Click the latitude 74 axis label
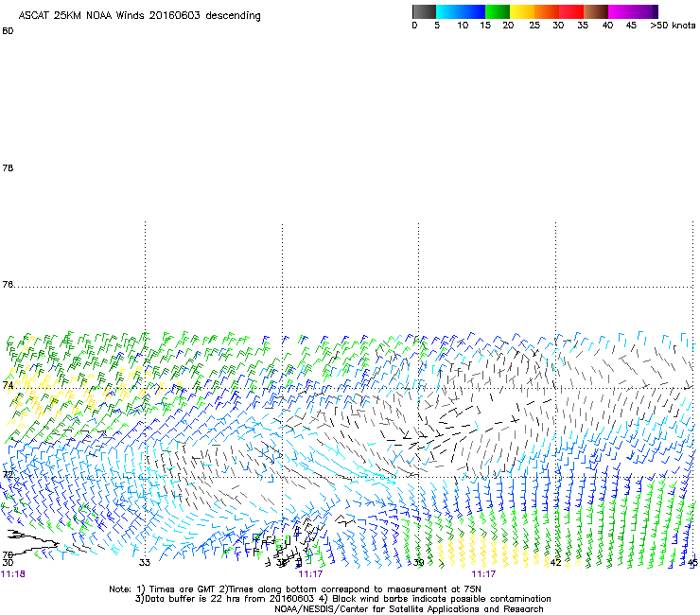The height and width of the screenshot is (615, 700). 8,385
